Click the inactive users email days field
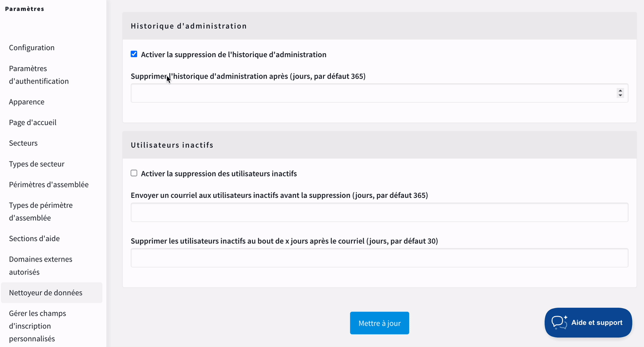This screenshot has height=347, width=644. pyautogui.click(x=380, y=212)
